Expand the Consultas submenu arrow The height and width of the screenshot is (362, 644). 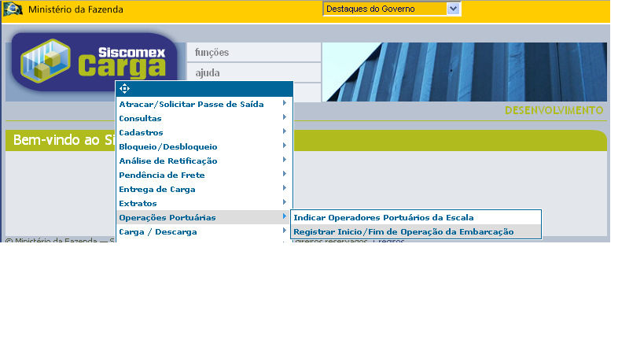284,117
